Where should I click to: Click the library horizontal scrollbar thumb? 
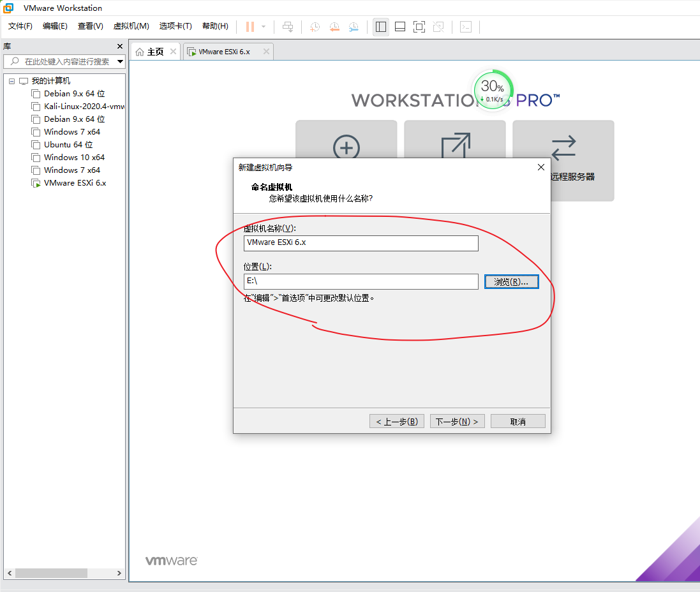click(x=51, y=573)
